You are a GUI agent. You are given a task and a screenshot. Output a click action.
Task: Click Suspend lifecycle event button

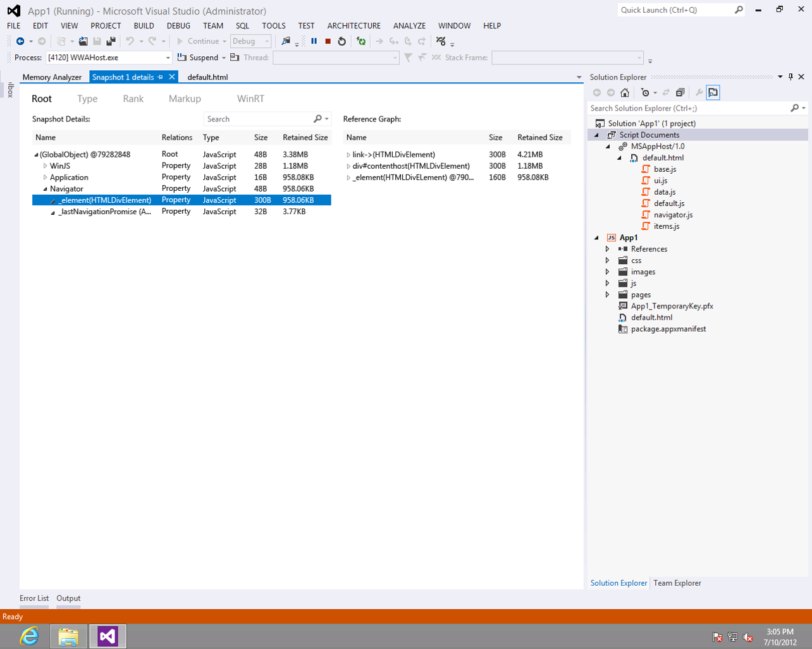tap(199, 58)
